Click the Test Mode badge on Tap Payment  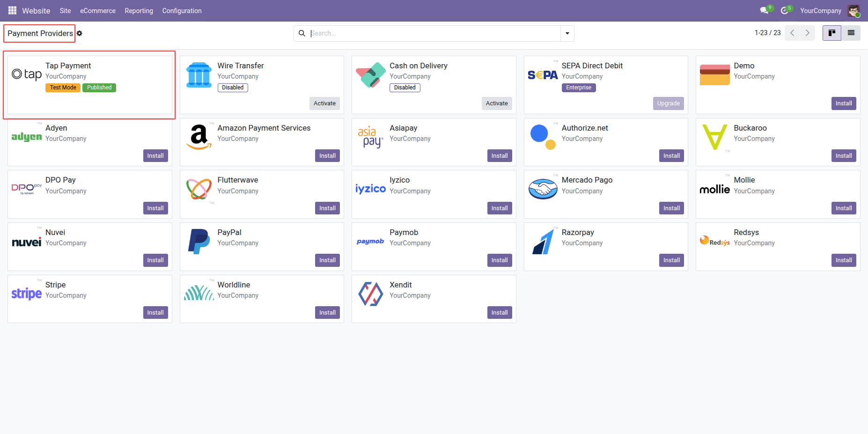pyautogui.click(x=63, y=88)
